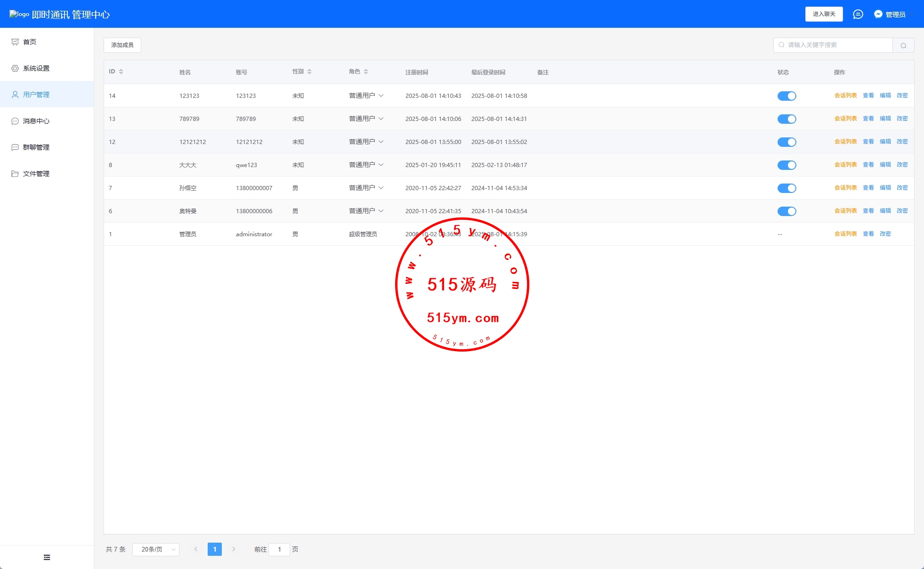Click 进入聊天 button in header
This screenshot has height=569, width=924.
tap(824, 14)
